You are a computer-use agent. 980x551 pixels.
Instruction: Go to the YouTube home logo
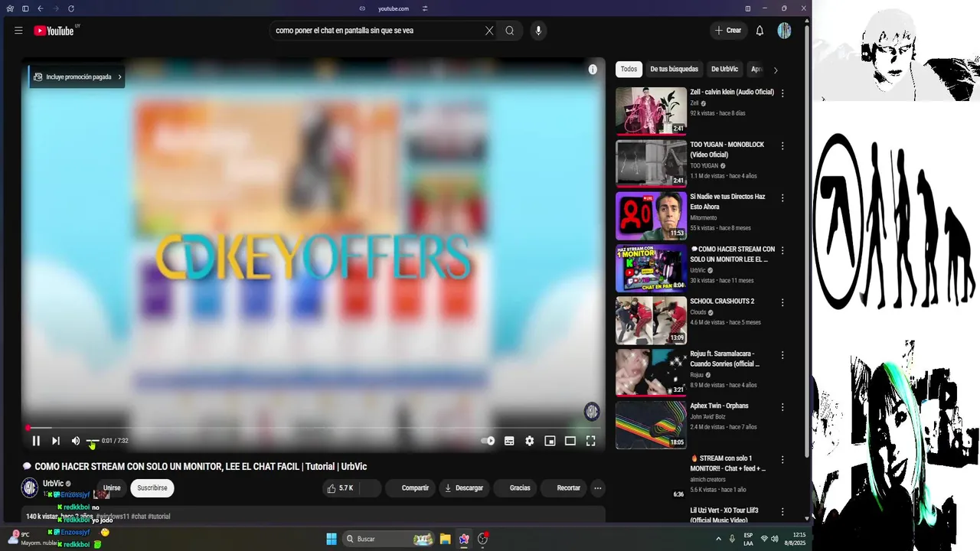[54, 31]
